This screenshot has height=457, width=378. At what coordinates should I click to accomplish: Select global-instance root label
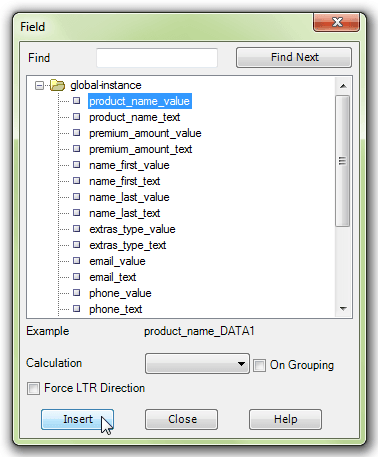pyautogui.click(x=106, y=85)
